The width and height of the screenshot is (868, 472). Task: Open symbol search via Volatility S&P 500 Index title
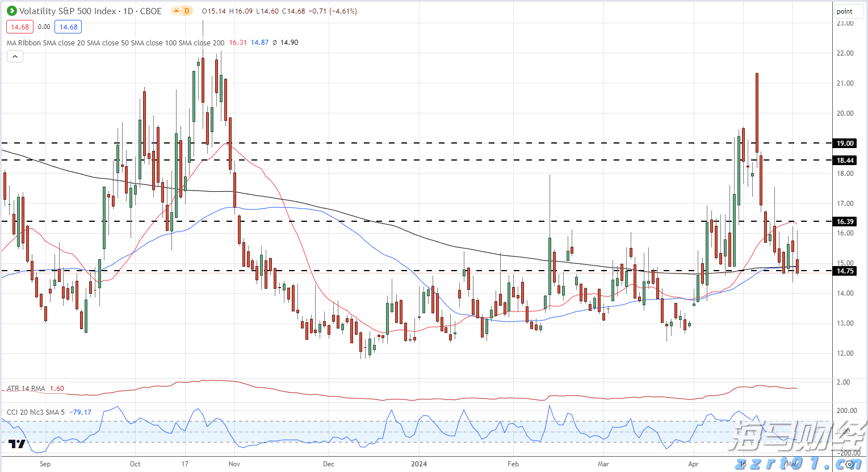point(68,11)
